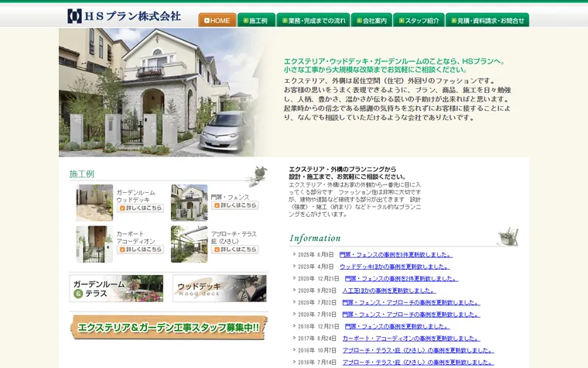588x368 pixels.
Task: Click 詳しくはこちら under アプローチ・テラス 庇
Action: [x=235, y=249]
